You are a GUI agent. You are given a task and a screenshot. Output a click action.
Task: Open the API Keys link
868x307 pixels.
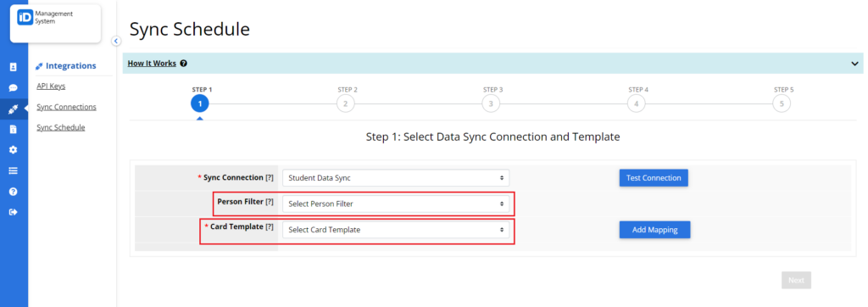click(51, 86)
